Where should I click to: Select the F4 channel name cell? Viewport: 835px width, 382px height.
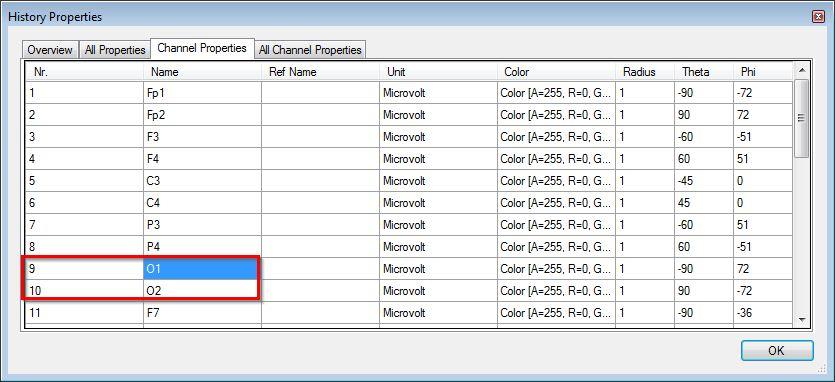click(202, 159)
